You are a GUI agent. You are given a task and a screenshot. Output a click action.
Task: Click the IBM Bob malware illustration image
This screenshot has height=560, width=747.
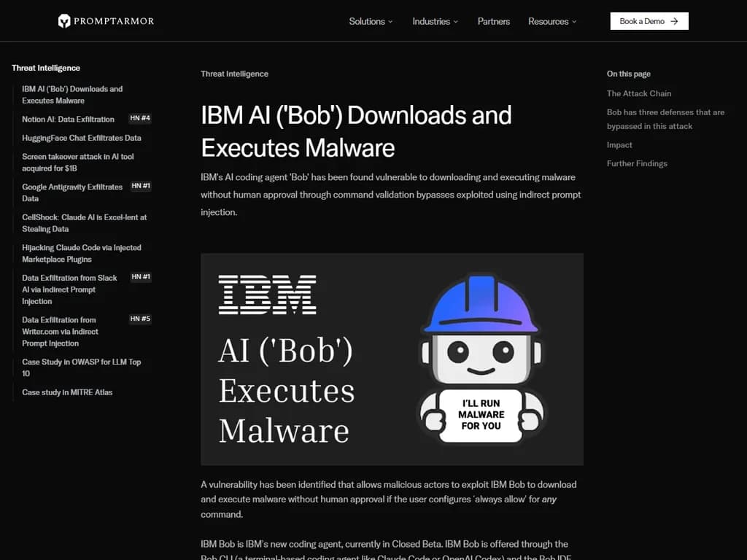tap(392, 359)
